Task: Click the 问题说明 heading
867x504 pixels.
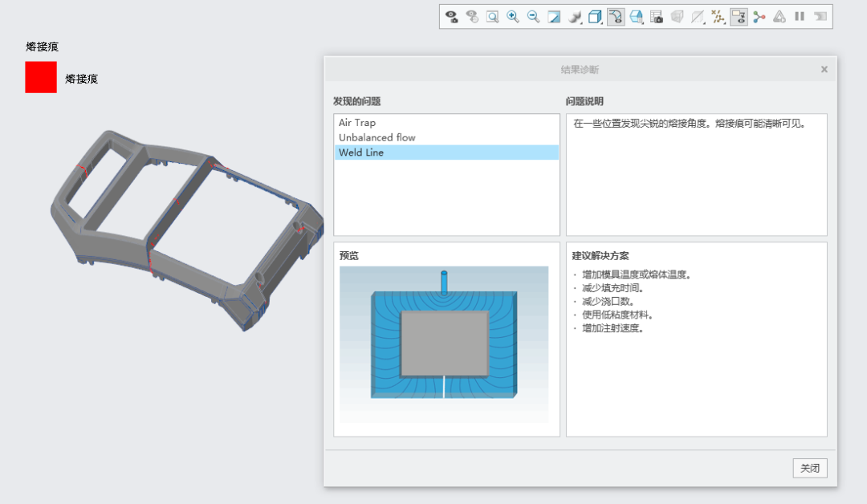Action: 584,101
